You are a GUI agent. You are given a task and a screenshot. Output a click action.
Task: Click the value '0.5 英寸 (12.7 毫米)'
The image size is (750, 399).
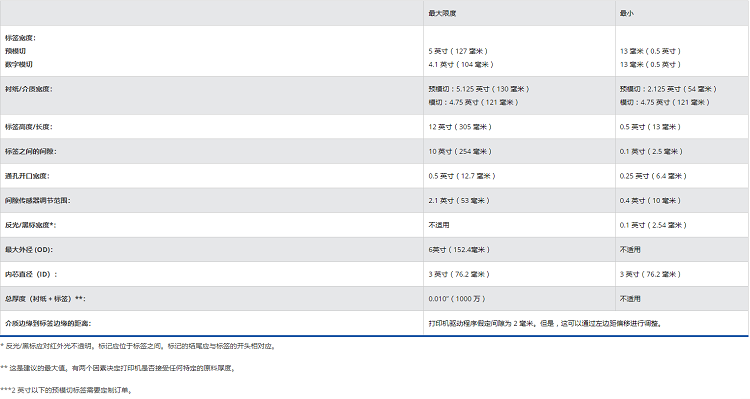point(462,176)
